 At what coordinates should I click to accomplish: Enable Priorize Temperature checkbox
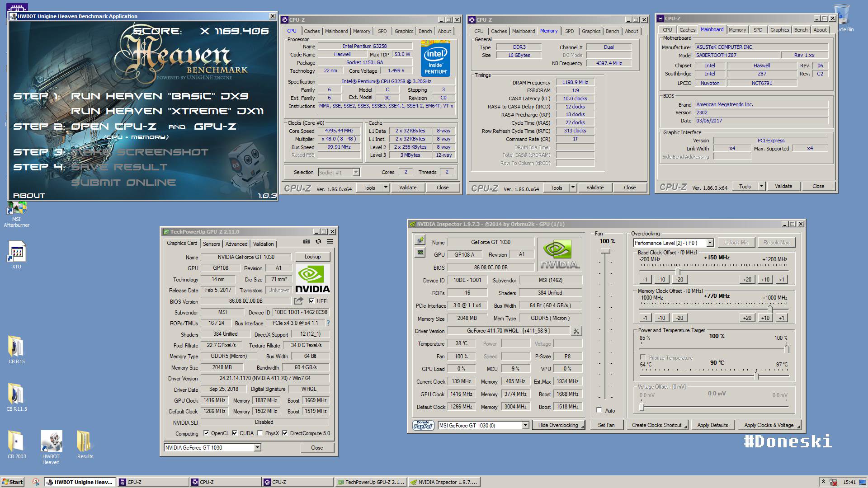(x=643, y=357)
